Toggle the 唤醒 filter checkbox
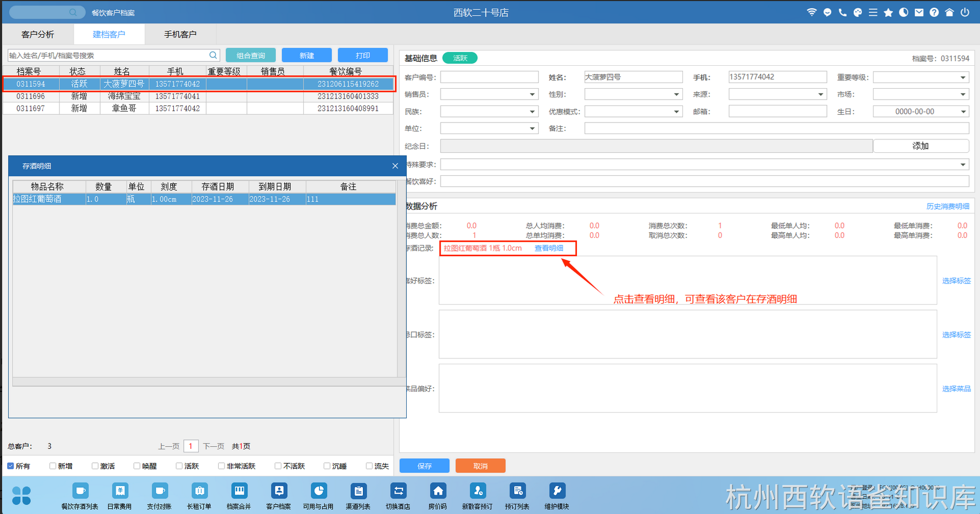Viewport: 980px width, 514px height. pos(137,466)
